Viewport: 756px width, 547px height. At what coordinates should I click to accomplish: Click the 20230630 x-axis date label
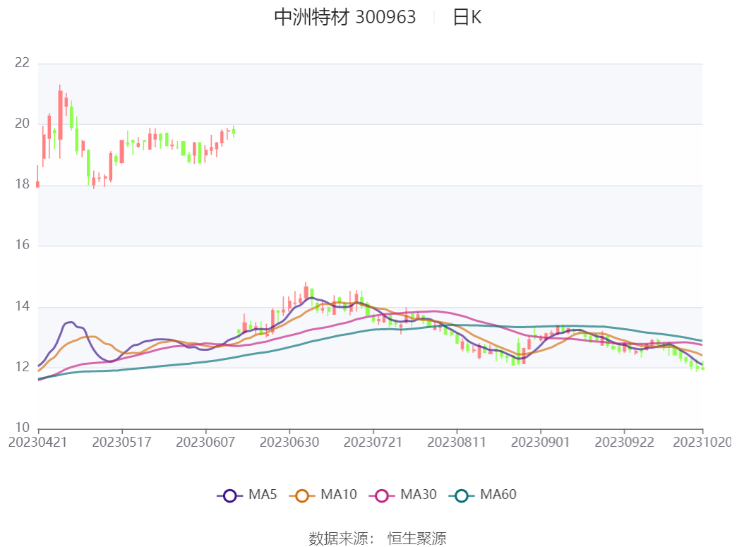[x=289, y=442]
